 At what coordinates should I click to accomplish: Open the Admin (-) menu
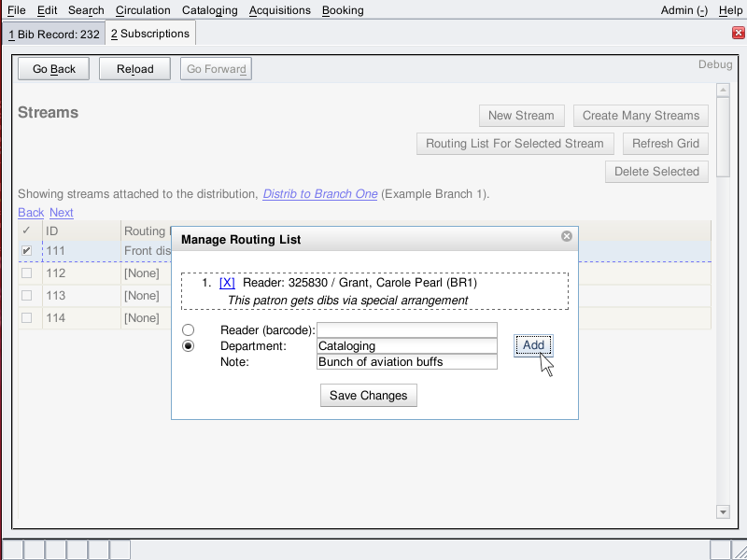click(684, 10)
